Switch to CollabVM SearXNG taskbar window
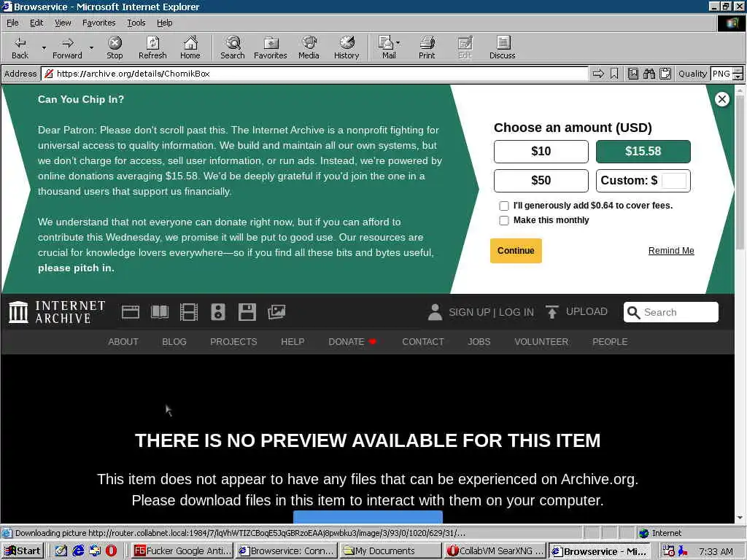Viewport: 747px width, 560px height. tap(495, 551)
